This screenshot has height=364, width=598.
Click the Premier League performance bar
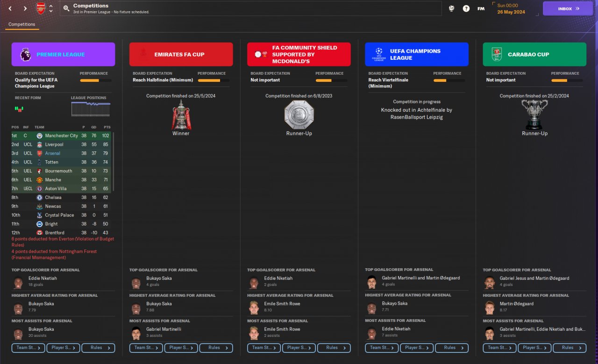pyautogui.click(x=95, y=80)
